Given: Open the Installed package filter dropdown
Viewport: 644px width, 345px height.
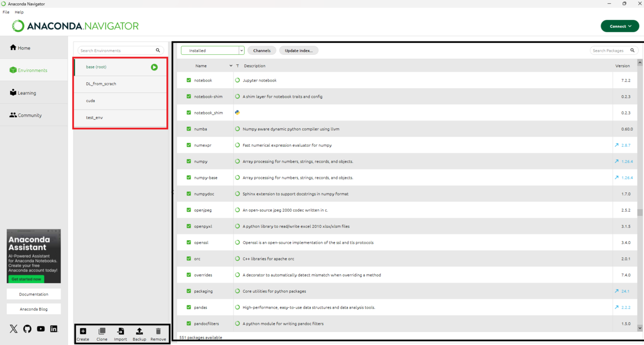Looking at the screenshot, I should point(213,51).
